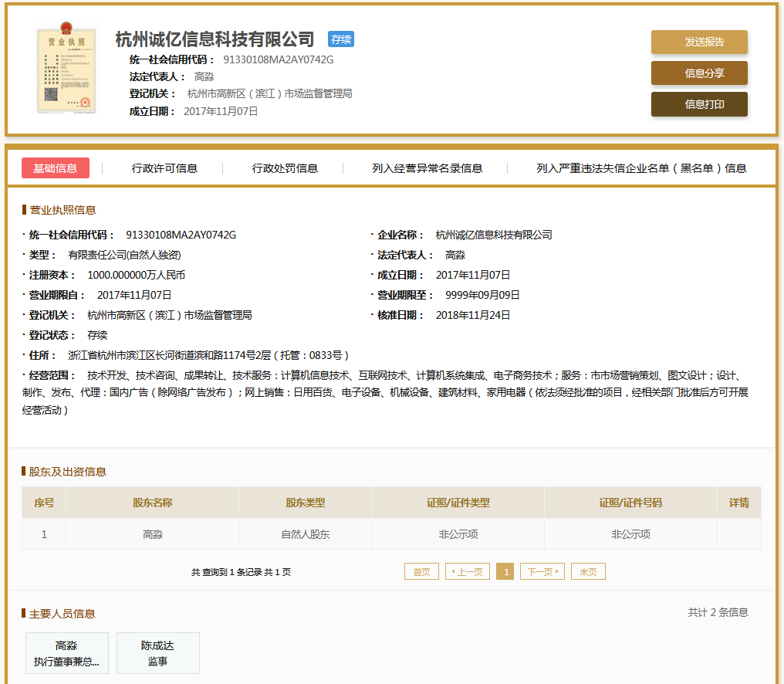Click the 详情 column header
The width and height of the screenshot is (784, 684).
pos(738,503)
